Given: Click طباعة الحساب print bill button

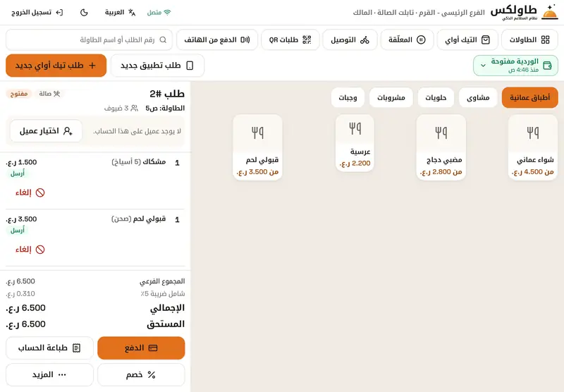Looking at the screenshot, I should [49, 348].
